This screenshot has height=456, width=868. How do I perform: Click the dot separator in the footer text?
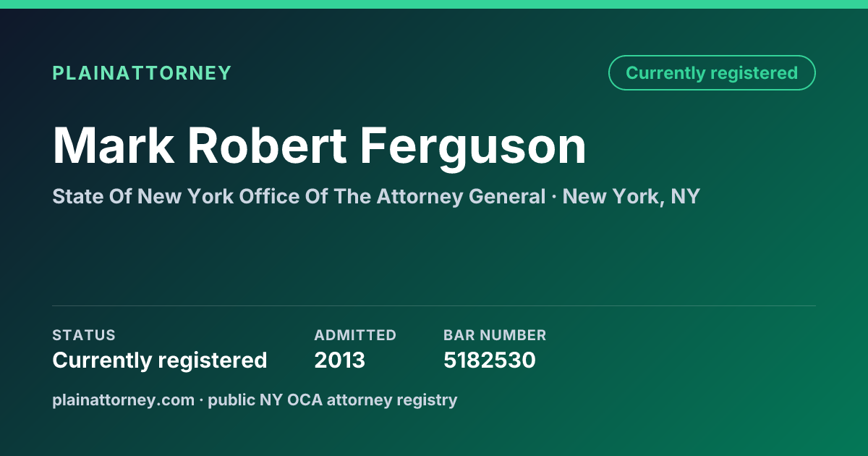pos(202,400)
